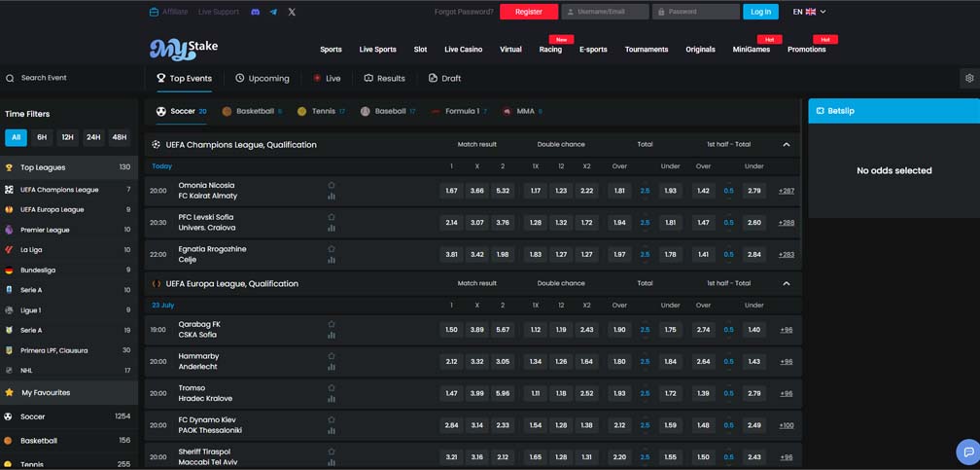Pick Over 2.5 odds 1.90 Qarabag match
This screenshot has width=980, height=470.
tap(619, 330)
